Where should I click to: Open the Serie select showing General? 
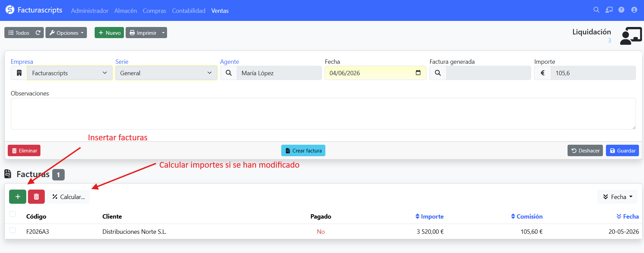click(x=166, y=73)
